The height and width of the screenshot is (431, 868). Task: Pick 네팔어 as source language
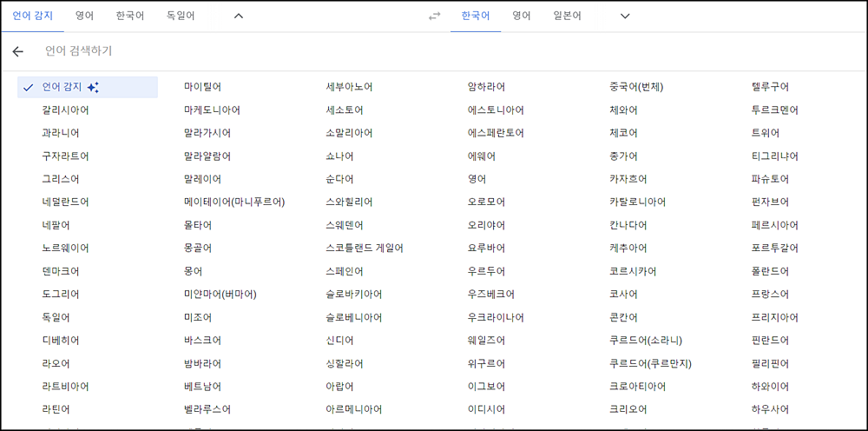pyautogui.click(x=56, y=225)
